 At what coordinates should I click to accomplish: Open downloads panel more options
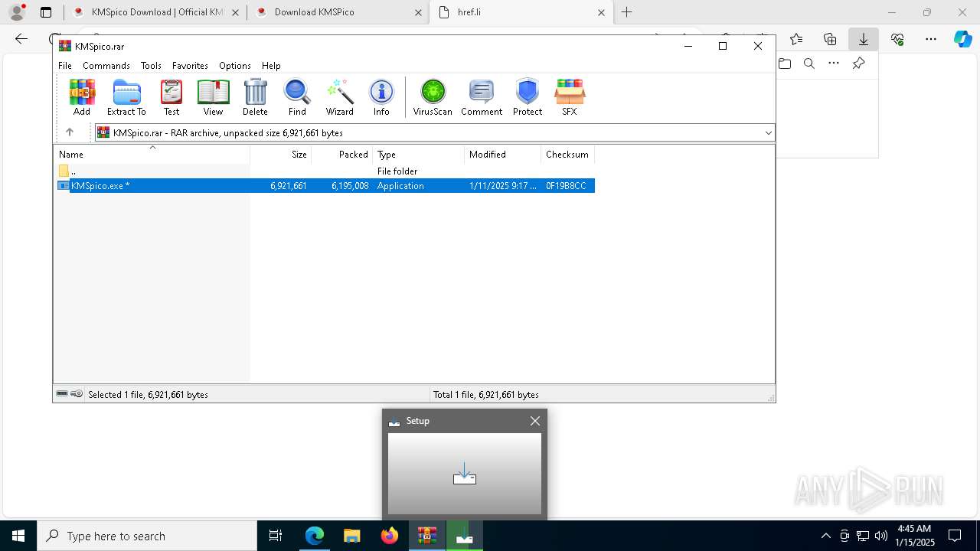(x=834, y=64)
